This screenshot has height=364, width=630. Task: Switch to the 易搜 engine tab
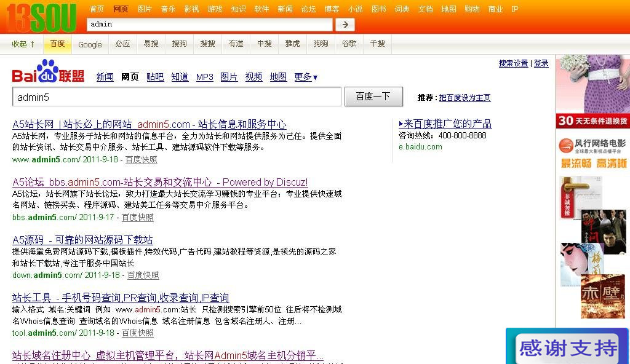tap(151, 44)
